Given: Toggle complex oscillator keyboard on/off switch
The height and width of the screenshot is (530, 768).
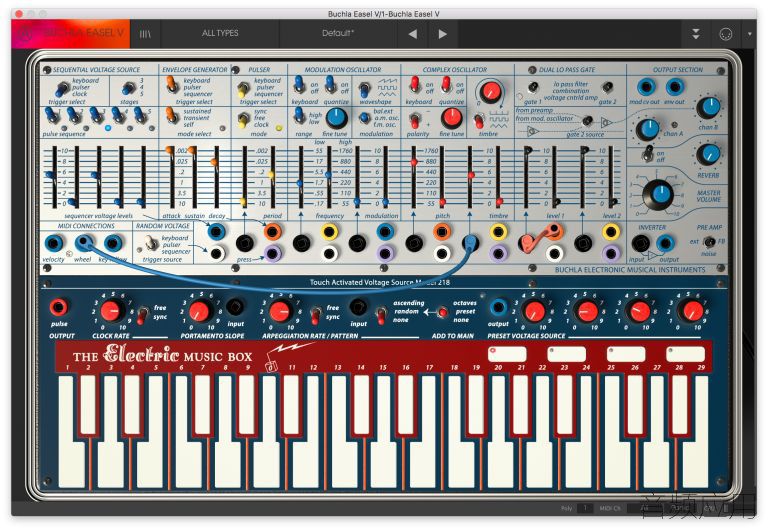Looking at the screenshot, I should (415, 85).
